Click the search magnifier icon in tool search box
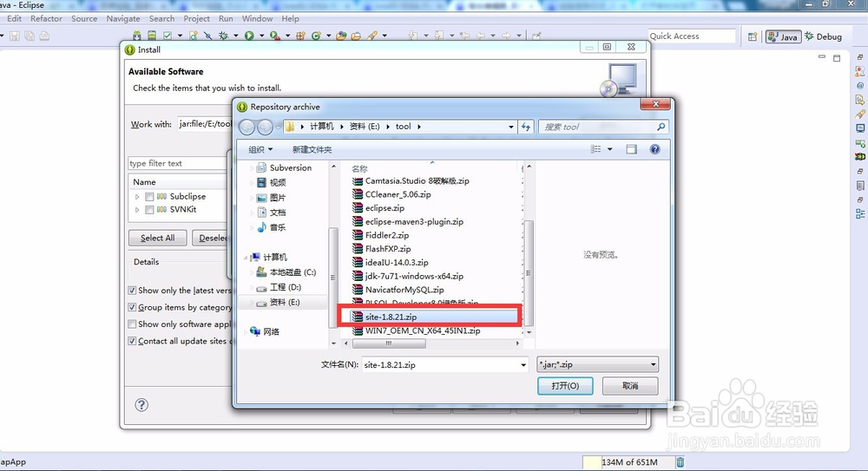 (x=661, y=127)
